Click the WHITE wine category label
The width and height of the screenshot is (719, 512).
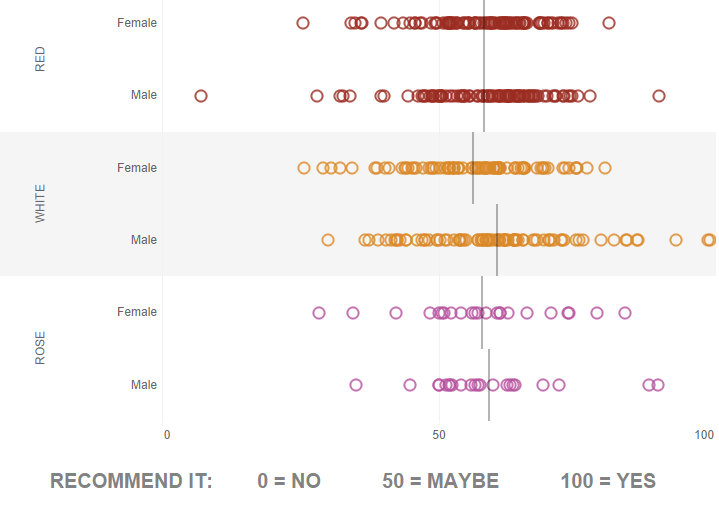click(x=40, y=203)
